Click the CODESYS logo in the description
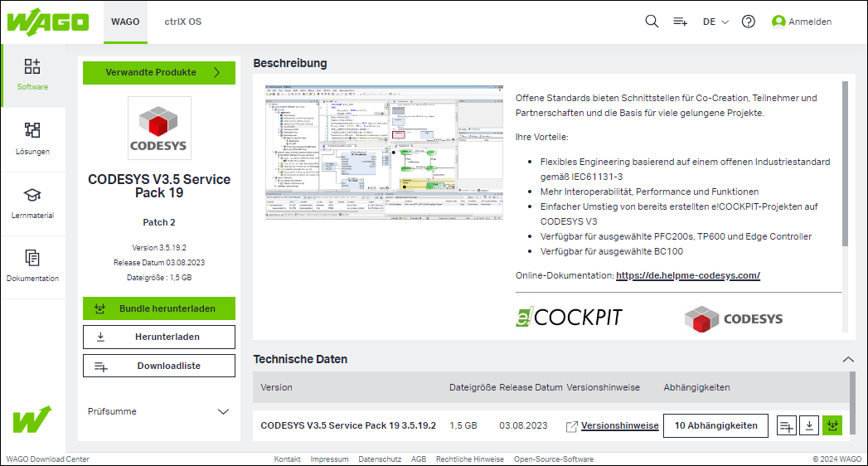Viewport: 868px width, 466px height. [734, 318]
